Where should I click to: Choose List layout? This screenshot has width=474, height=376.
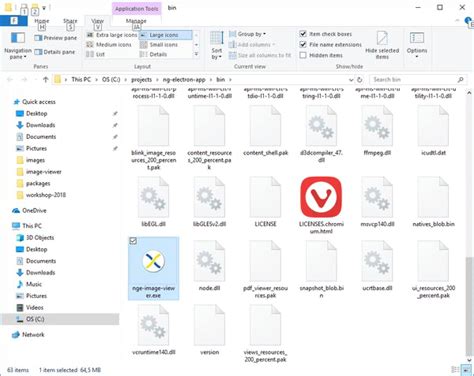tap(96, 54)
